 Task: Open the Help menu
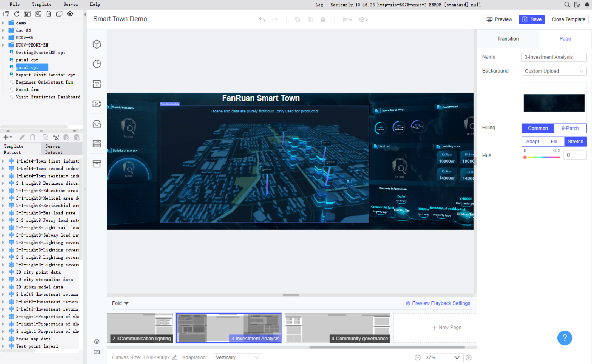point(95,4)
